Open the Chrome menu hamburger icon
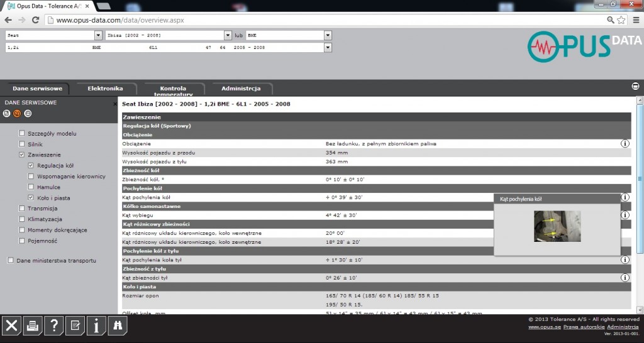 pos(636,19)
